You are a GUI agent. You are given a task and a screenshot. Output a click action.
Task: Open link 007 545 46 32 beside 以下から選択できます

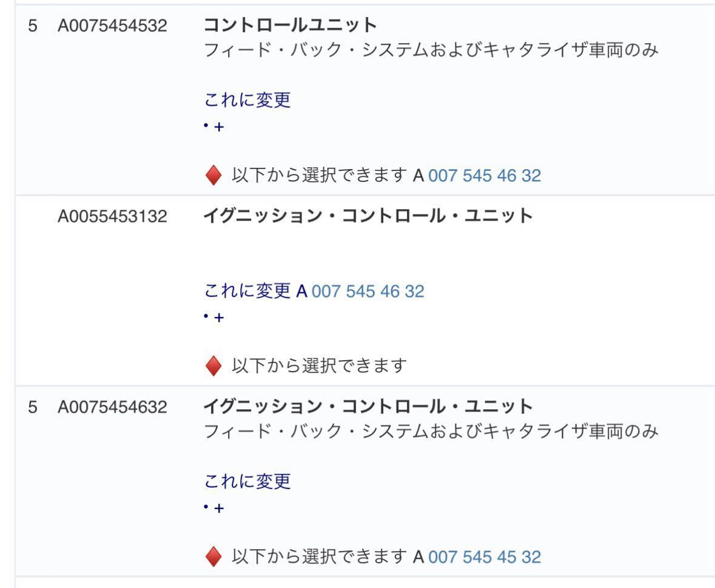(x=484, y=176)
